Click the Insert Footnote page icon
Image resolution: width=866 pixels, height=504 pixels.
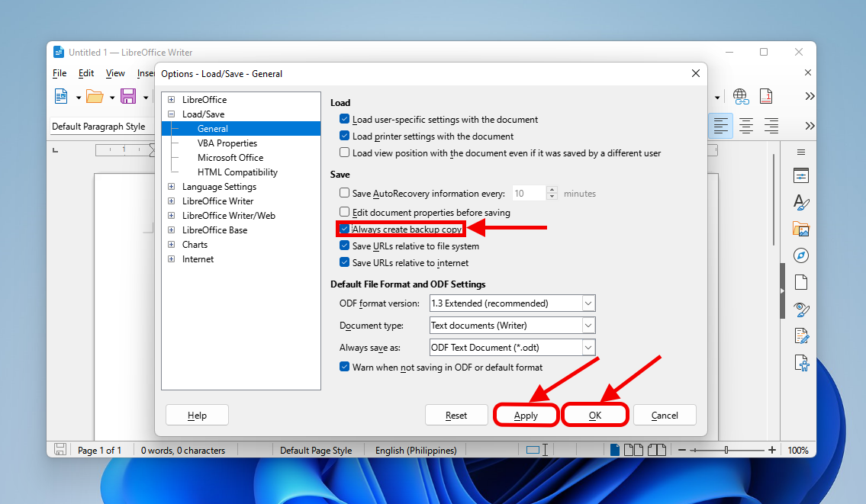click(x=766, y=97)
